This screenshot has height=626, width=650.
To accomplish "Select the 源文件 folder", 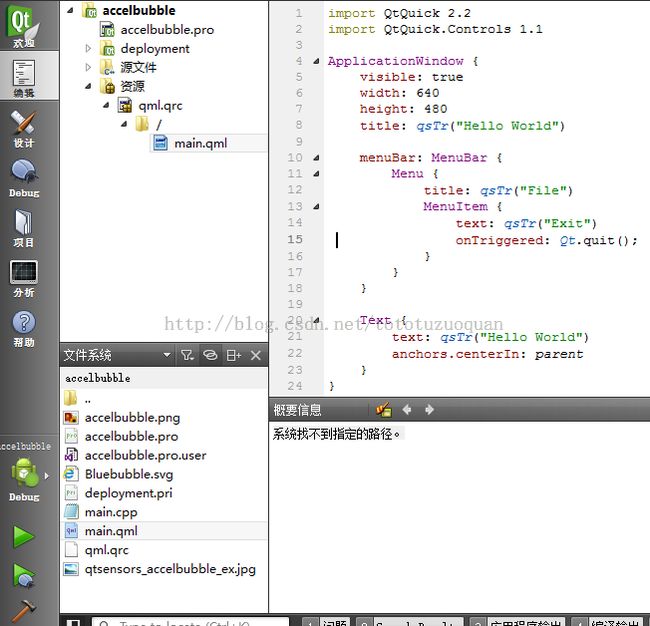I will 138,67.
